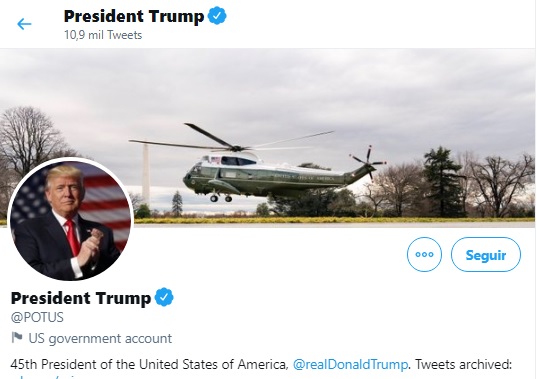537x379 pixels.
Task: Click the verified badge beside the profile name
Action: coord(164,297)
